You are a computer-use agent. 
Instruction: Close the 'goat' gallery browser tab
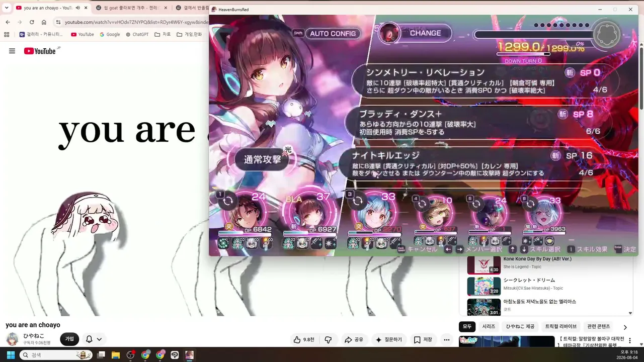point(165,8)
